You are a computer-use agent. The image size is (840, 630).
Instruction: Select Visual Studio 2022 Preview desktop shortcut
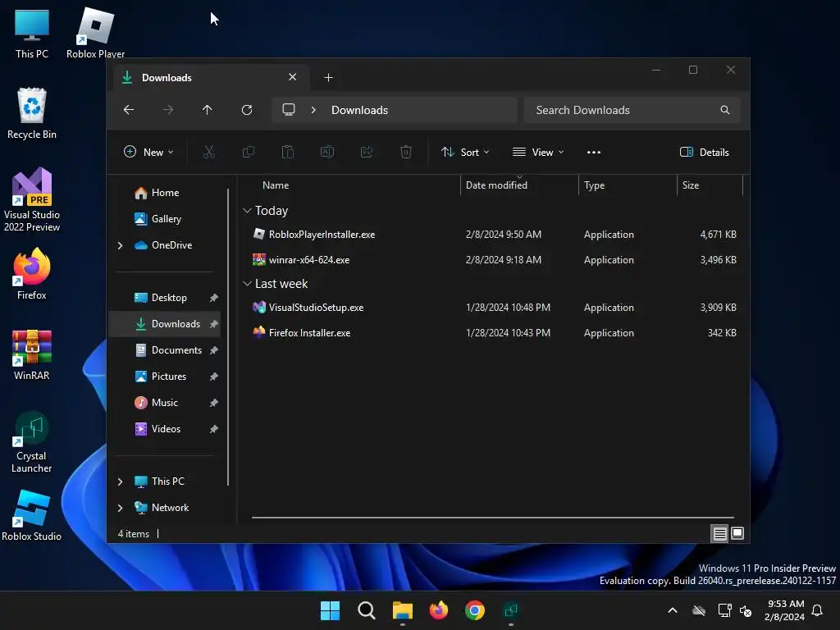click(32, 199)
